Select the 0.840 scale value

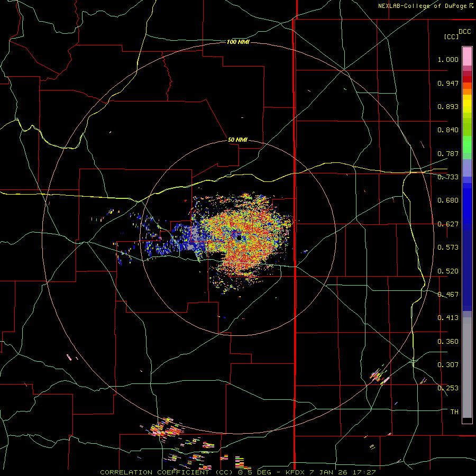coord(448,130)
